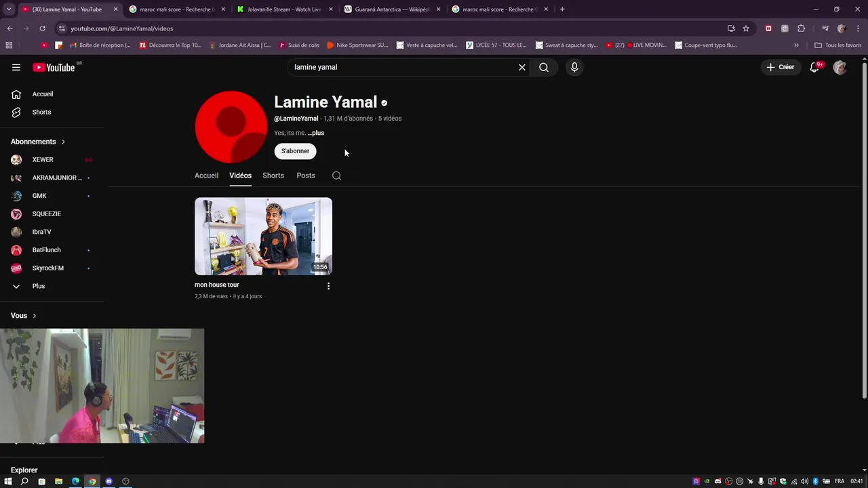Go to the YouTube home logo

pos(54,67)
